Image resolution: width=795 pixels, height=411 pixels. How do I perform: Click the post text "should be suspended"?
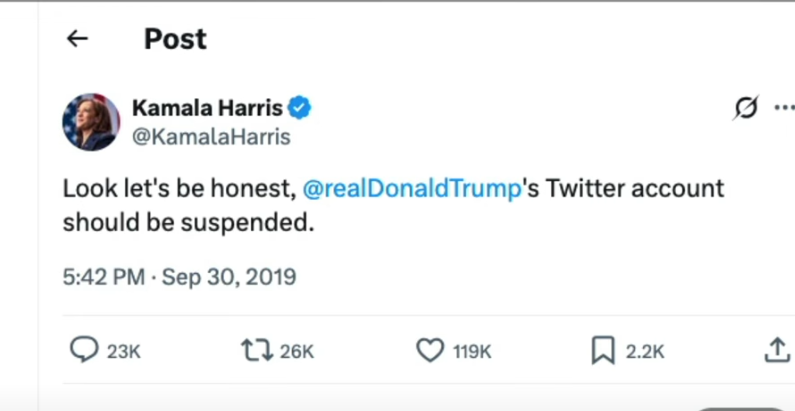point(188,222)
